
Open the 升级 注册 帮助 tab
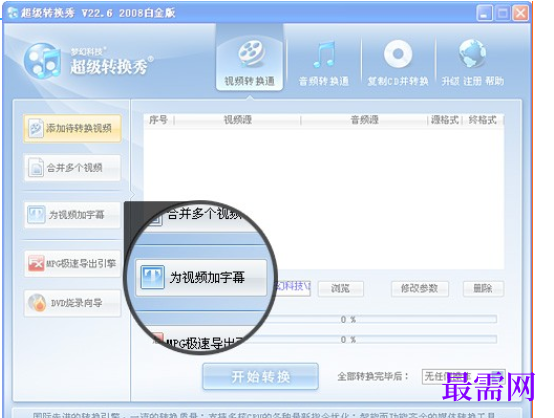click(x=472, y=64)
